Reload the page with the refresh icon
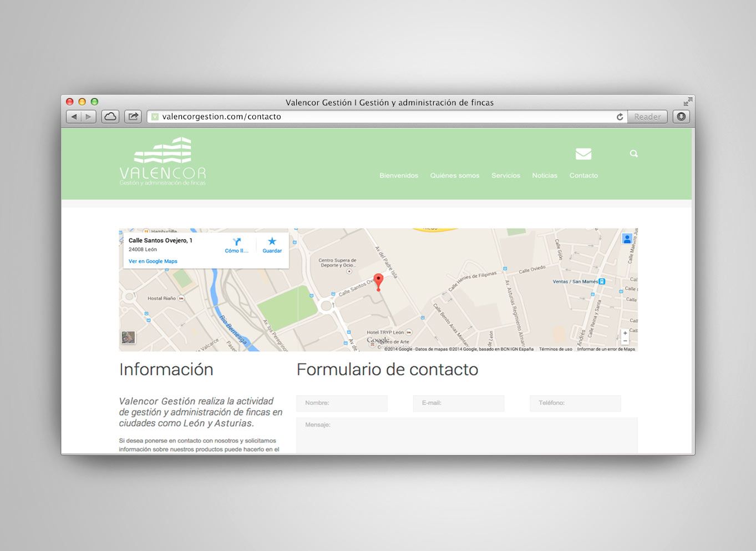 tap(620, 117)
